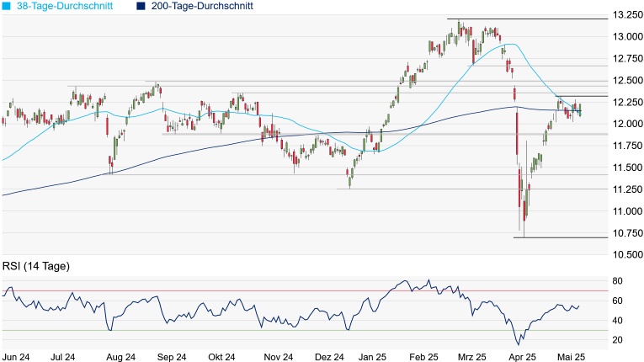Click the Jun 24 x-axis label
Image resolution: width=644 pixels, height=362 pixels.
16,356
